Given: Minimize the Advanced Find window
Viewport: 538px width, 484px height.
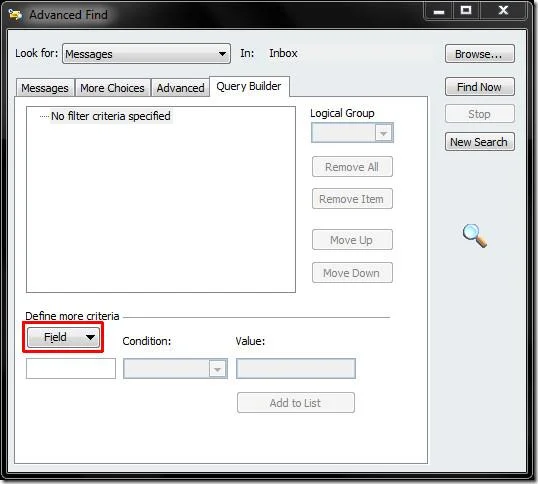Looking at the screenshot, I should (439, 11).
